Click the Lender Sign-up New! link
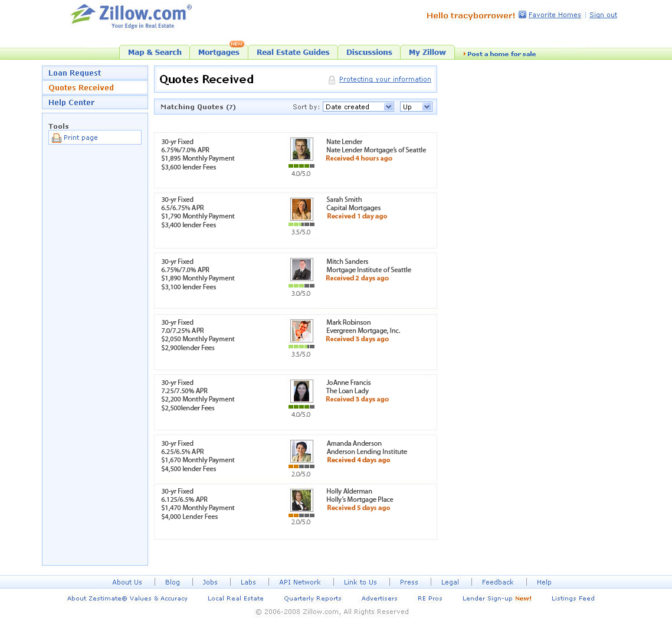 tap(497, 598)
